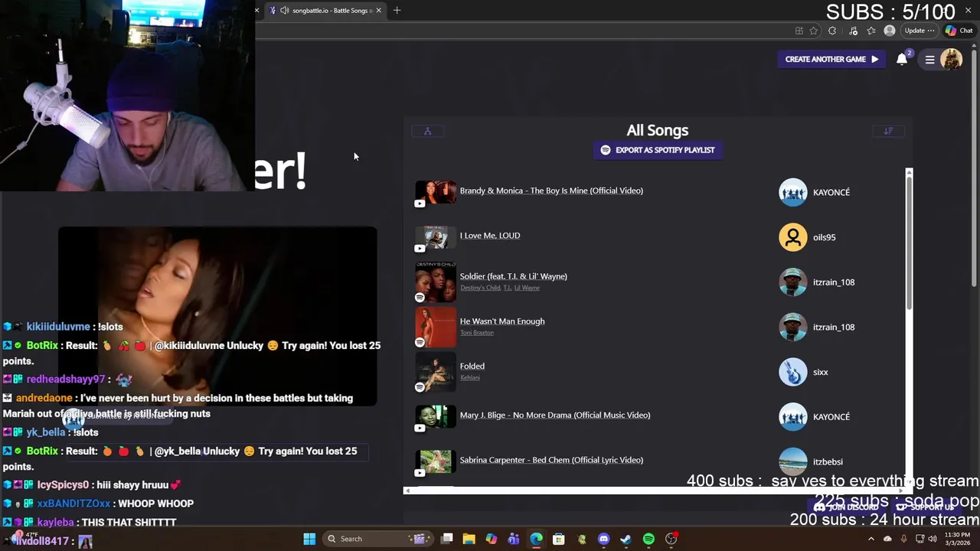Click the YouTube badge on The Boy Is Mine thumbnail
Image resolution: width=980 pixels, height=551 pixels.
(420, 203)
